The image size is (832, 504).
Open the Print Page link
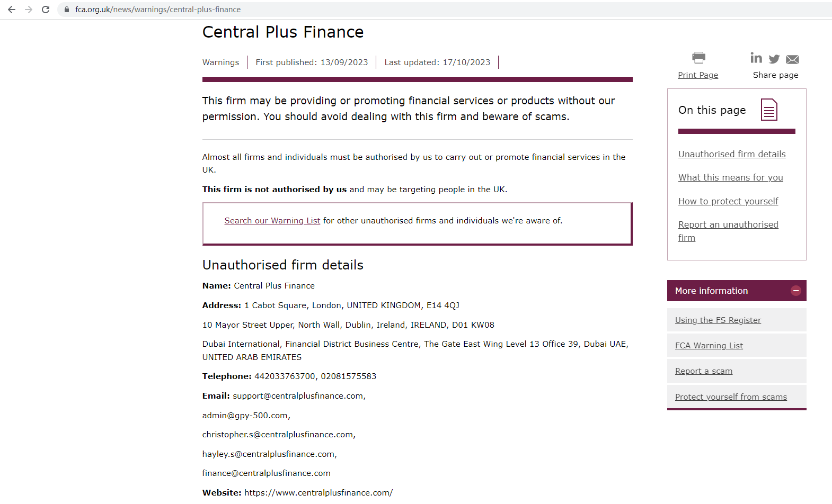pyautogui.click(x=698, y=75)
